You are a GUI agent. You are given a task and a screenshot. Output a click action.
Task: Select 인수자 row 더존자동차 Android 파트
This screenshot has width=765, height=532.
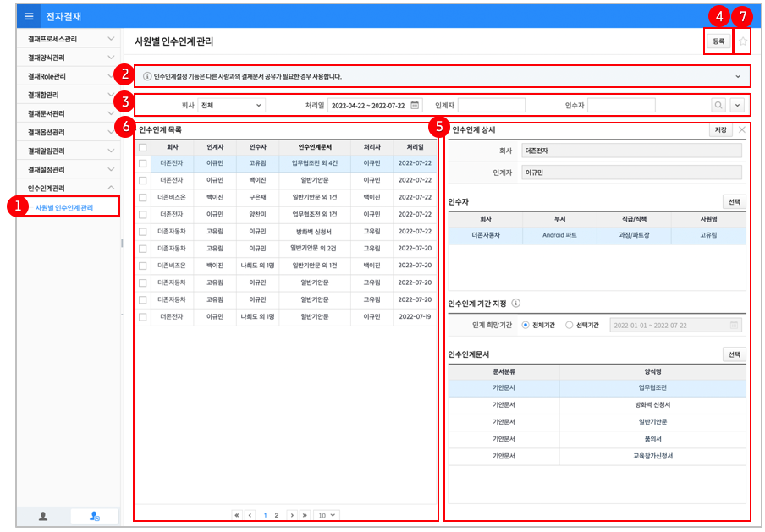tap(597, 235)
